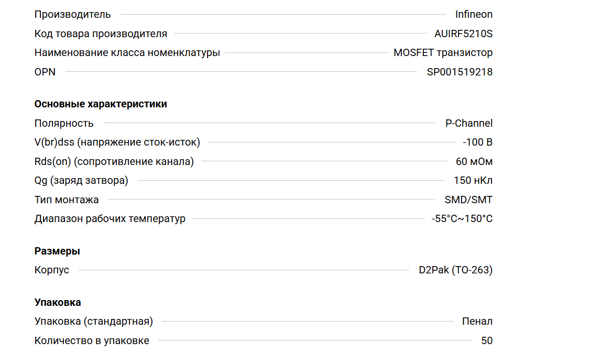Click the Код товара производителя label

tap(101, 34)
